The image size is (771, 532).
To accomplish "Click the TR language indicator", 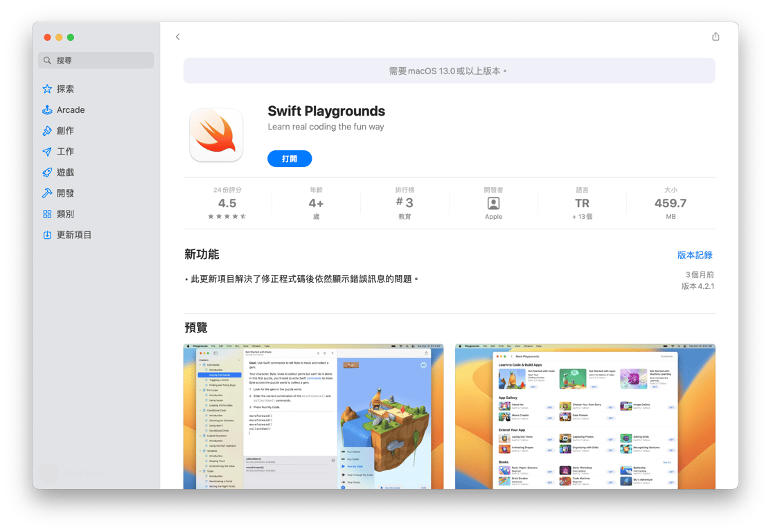I will 582,203.
